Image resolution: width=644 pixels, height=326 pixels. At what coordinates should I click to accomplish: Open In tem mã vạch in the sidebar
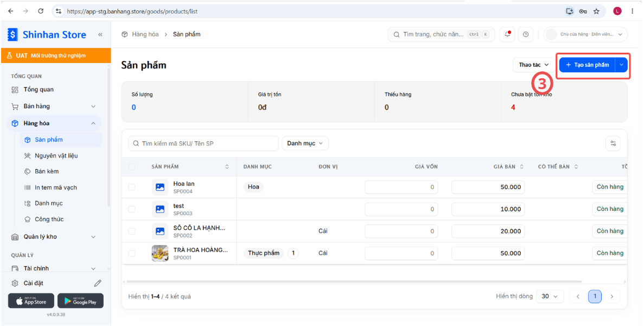[61, 187]
